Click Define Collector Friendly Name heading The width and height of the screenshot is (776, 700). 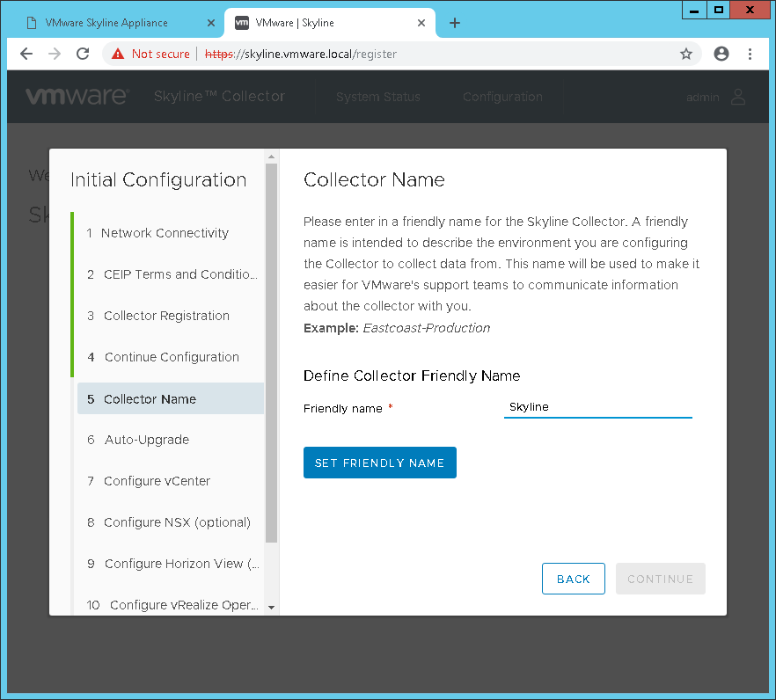(x=412, y=376)
